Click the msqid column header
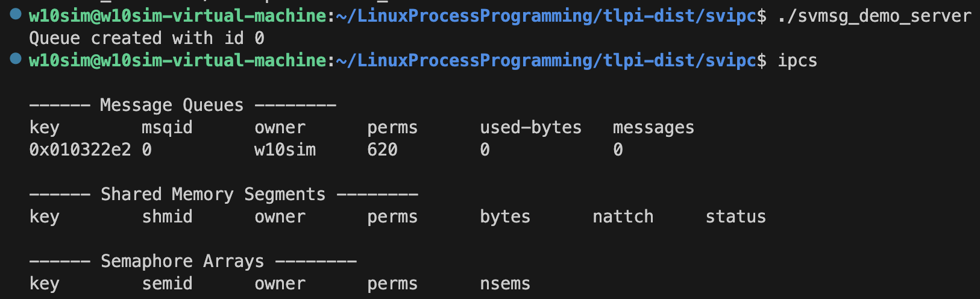The image size is (980, 299). click(167, 128)
